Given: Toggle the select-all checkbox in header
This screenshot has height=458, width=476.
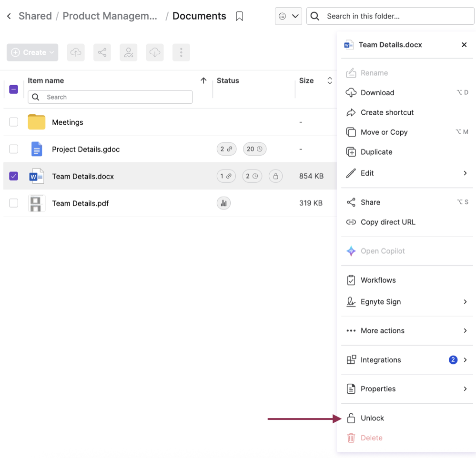Looking at the screenshot, I should point(14,89).
